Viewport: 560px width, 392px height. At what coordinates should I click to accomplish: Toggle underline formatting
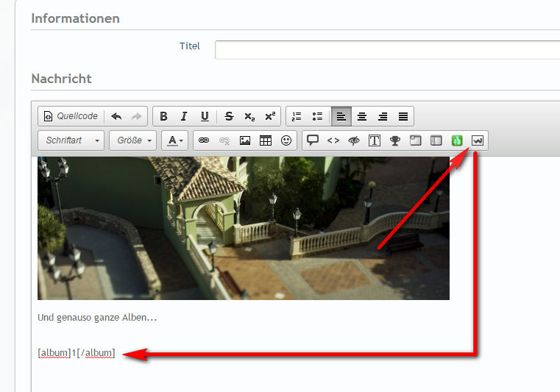coord(205,116)
